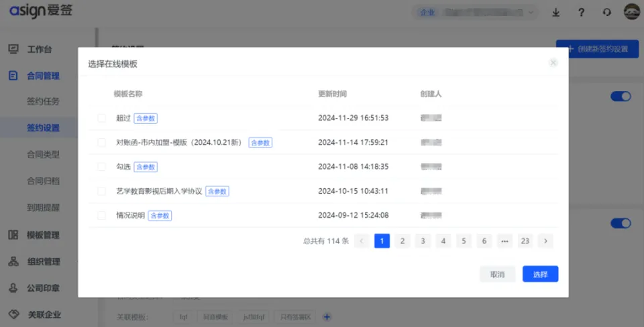Confirm with the blue 选择 button
The image size is (644, 327).
click(x=540, y=274)
